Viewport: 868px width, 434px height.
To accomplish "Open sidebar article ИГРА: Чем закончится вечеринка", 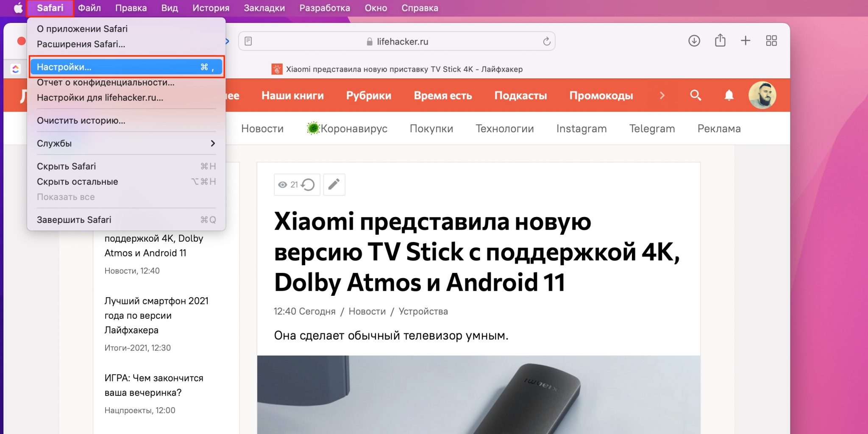I will pos(154,385).
